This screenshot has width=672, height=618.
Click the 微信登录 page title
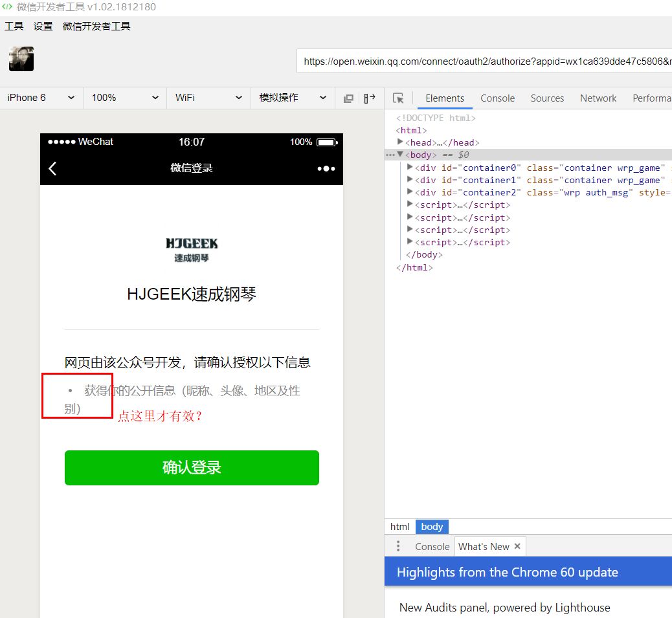[192, 168]
